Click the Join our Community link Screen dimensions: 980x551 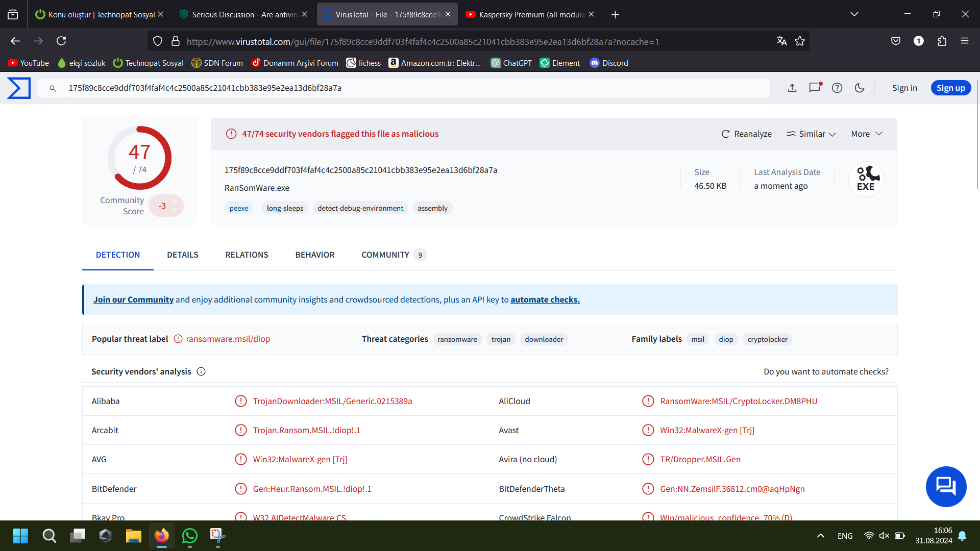point(133,299)
